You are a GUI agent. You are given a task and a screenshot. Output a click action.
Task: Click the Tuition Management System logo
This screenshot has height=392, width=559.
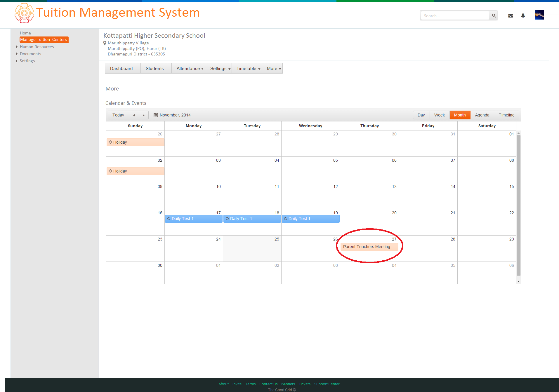[x=24, y=13]
